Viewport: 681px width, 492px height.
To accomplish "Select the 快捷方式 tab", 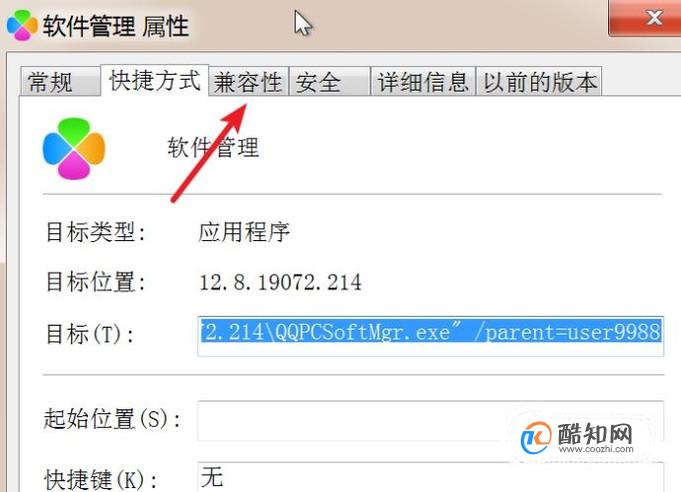I will pos(155,80).
